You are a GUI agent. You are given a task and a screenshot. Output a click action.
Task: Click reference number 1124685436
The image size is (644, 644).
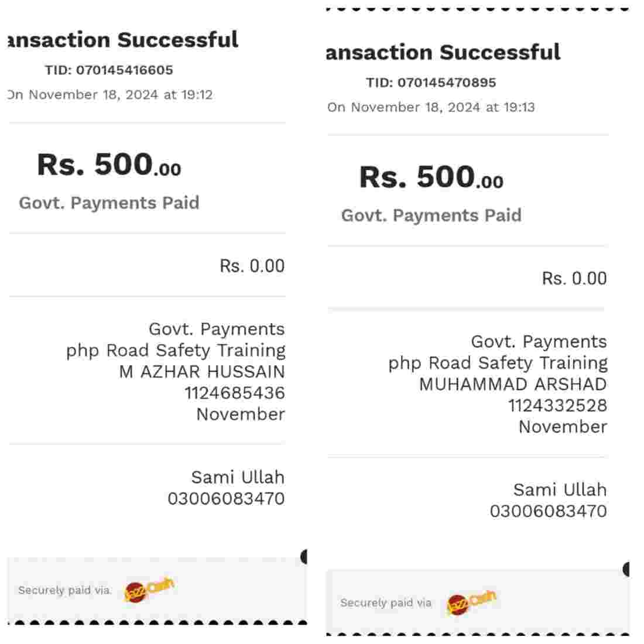pyautogui.click(x=234, y=393)
